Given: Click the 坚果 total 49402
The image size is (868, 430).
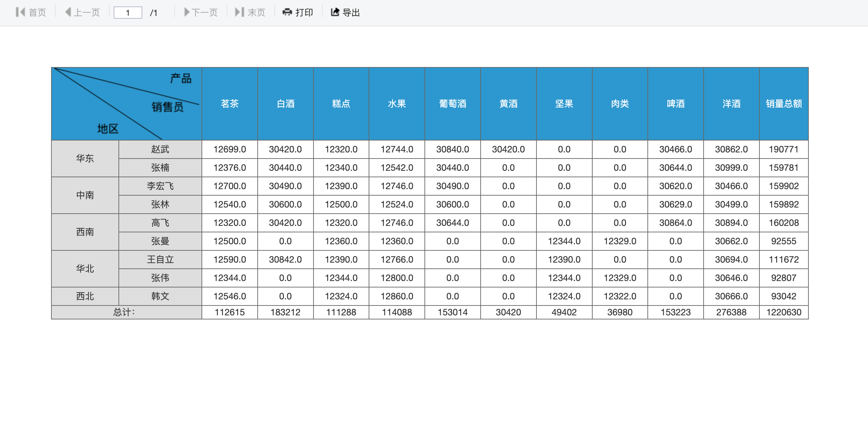Looking at the screenshot, I should 564,312.
